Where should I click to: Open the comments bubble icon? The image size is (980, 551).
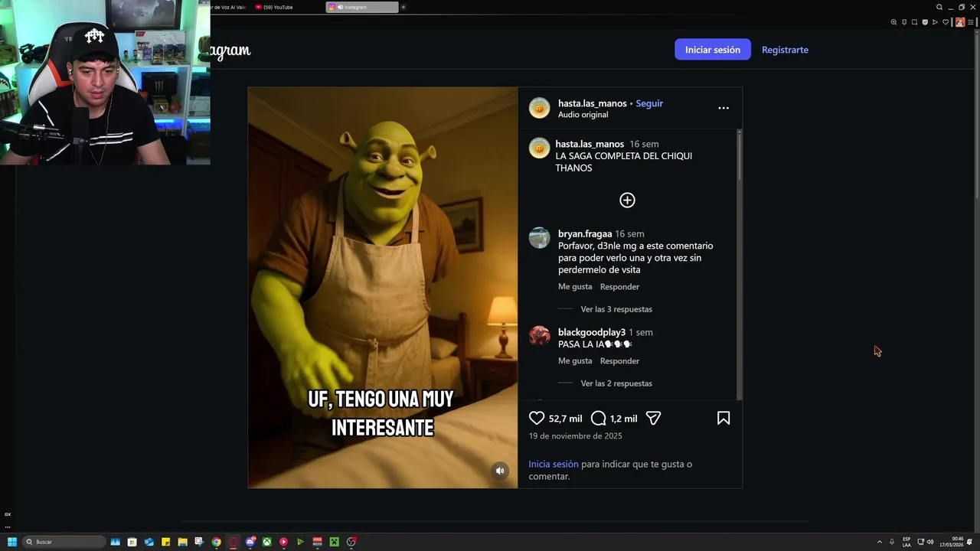[x=599, y=419]
